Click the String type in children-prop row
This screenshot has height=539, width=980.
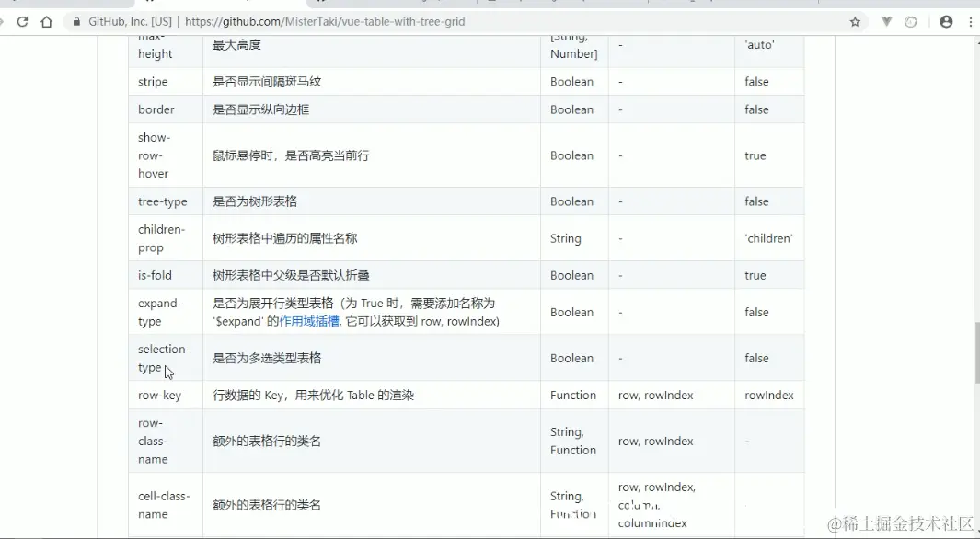(x=566, y=238)
